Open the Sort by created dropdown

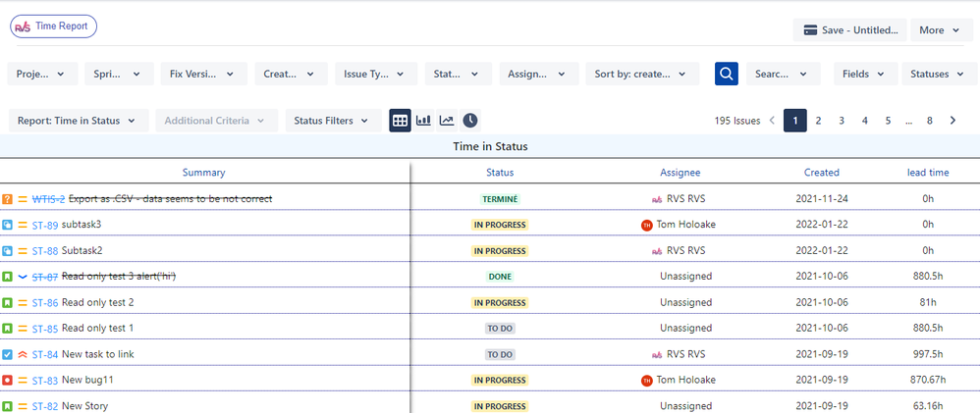pos(642,74)
